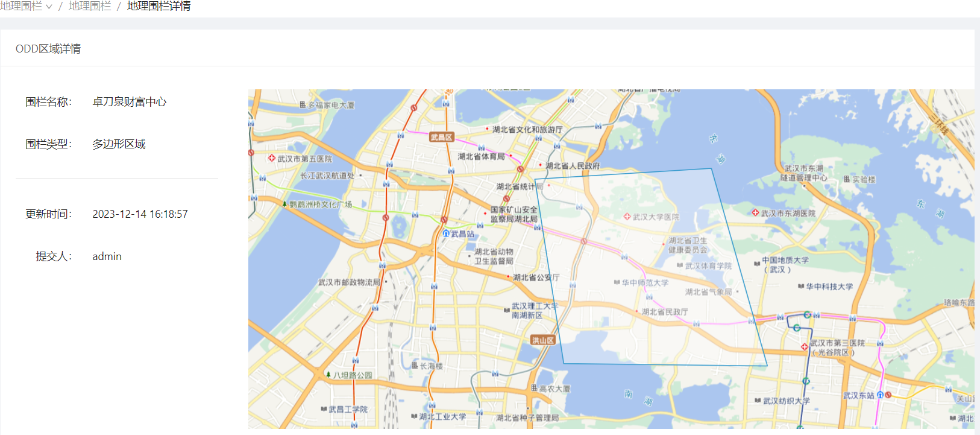Screen dimensions: 980x435
Task: Click the 武汉市第三医院 hospital marker icon
Action: [804, 347]
